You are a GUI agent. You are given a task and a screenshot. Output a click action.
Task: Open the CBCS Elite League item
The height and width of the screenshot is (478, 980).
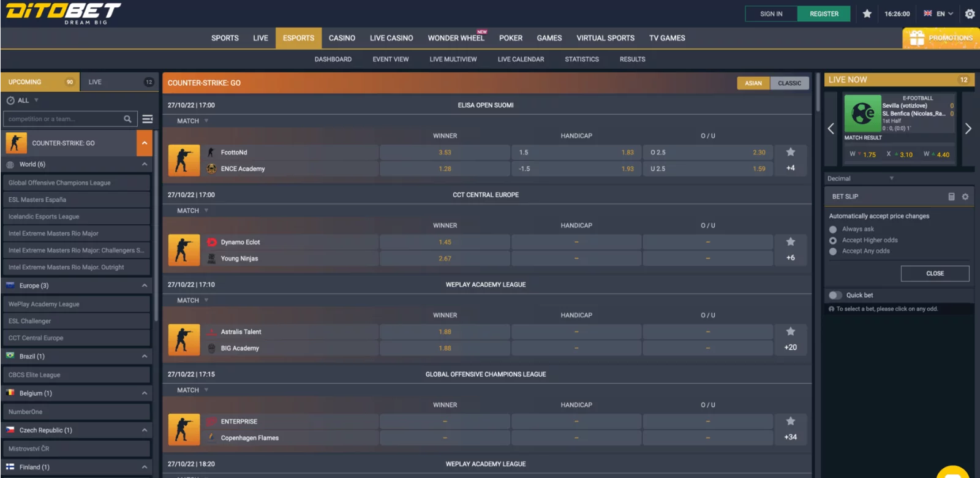[77, 374]
